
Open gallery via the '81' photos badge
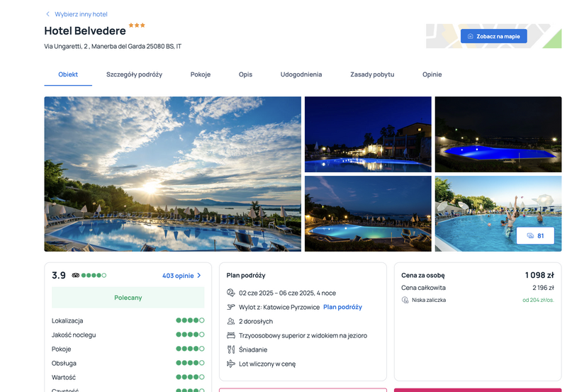[x=535, y=236]
